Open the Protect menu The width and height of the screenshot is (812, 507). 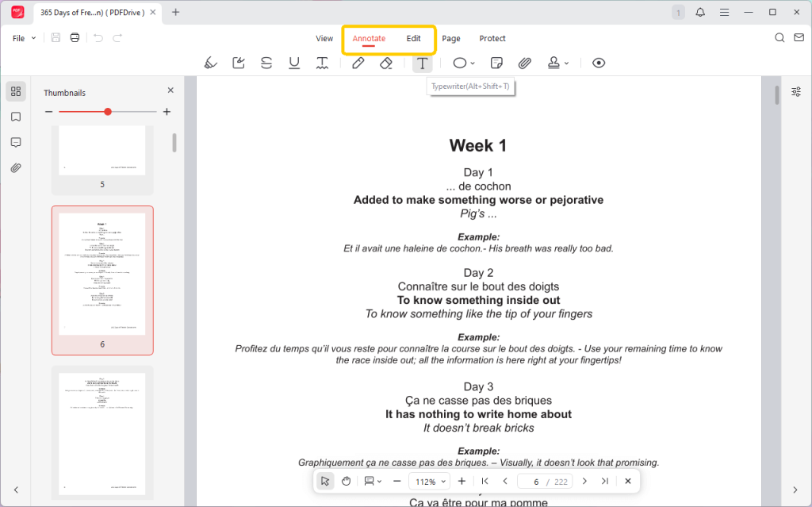(492, 38)
